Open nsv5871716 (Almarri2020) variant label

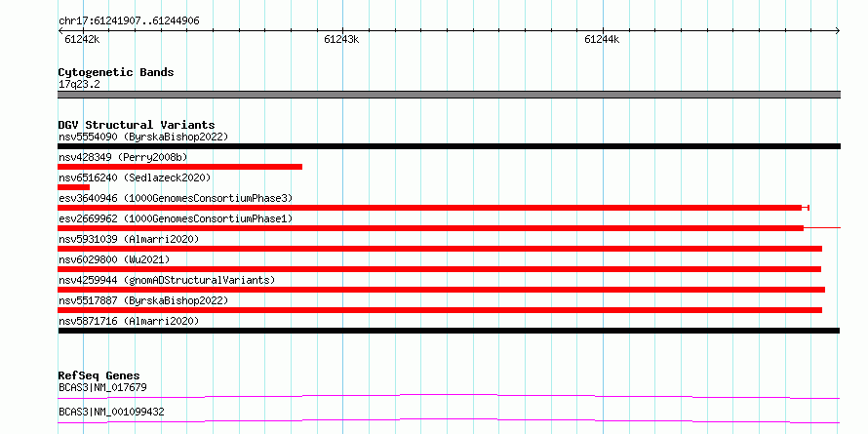coord(129,321)
